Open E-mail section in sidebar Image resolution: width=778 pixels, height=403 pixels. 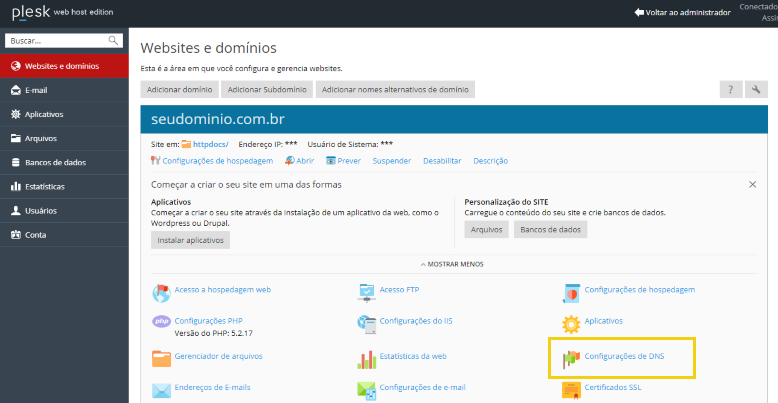(65, 90)
